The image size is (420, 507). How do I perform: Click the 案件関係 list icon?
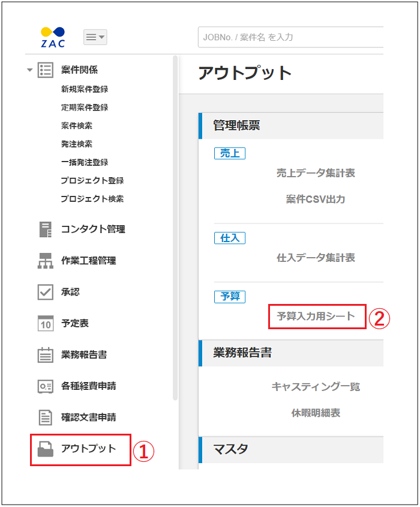click(46, 70)
